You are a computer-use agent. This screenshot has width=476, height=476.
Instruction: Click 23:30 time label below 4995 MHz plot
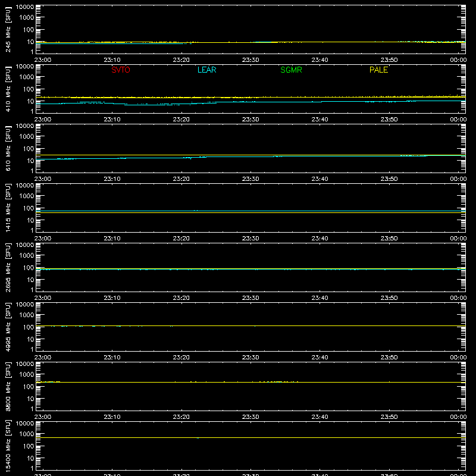point(250,358)
